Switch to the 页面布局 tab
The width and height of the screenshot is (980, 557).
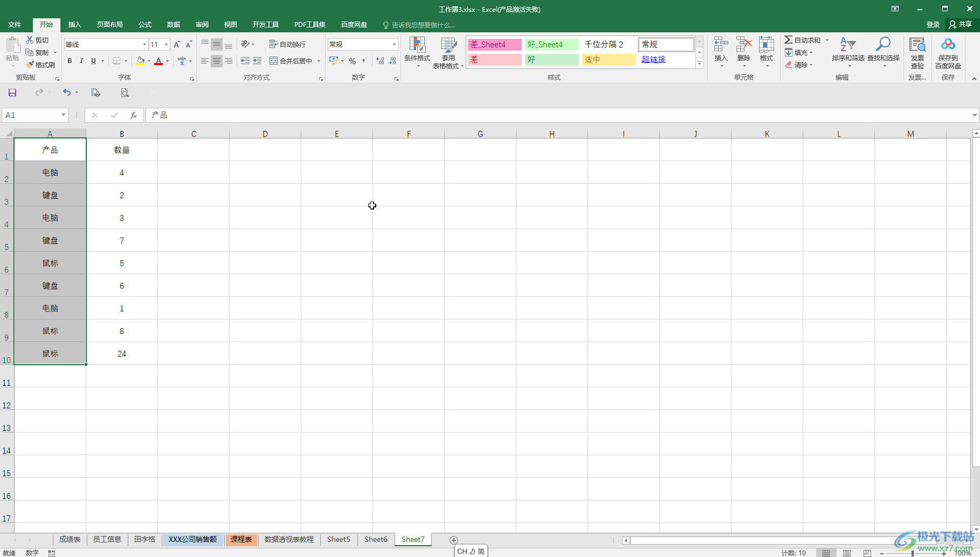click(x=110, y=24)
